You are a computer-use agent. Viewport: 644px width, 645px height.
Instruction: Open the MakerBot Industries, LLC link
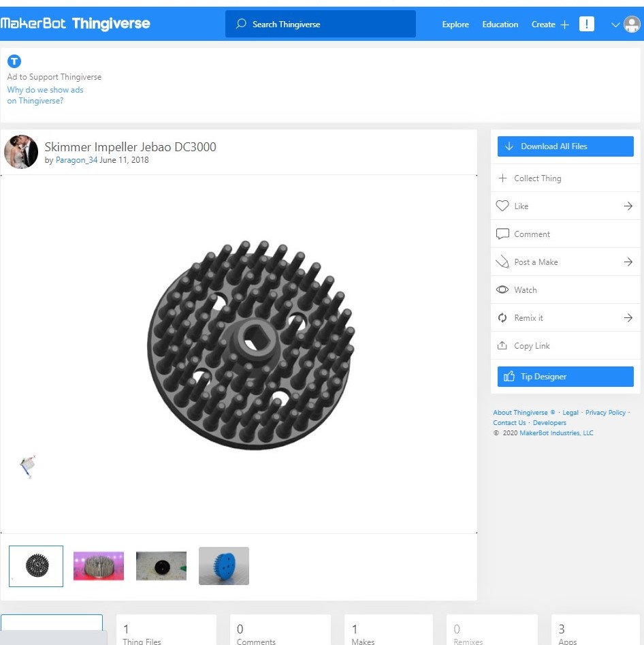point(556,432)
